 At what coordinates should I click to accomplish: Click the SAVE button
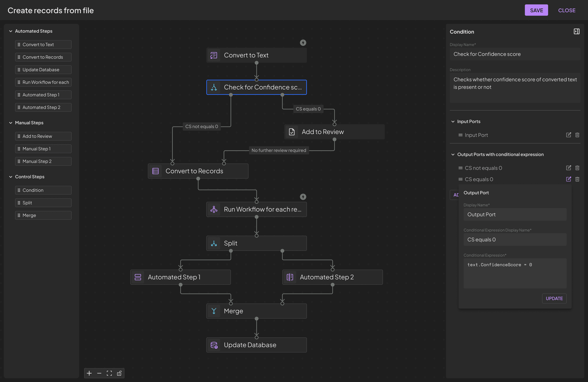tap(536, 10)
